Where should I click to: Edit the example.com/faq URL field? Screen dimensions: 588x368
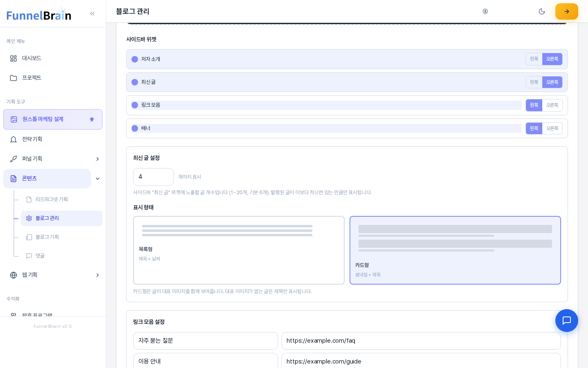[421, 341]
